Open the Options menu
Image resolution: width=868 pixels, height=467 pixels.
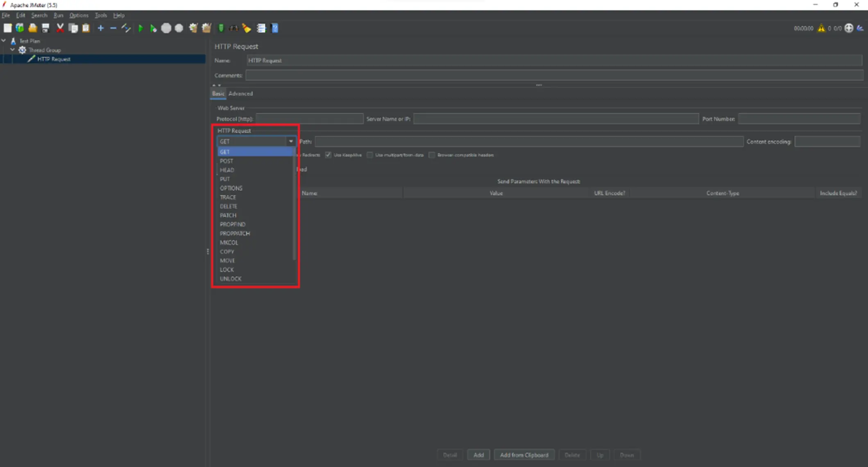click(79, 15)
